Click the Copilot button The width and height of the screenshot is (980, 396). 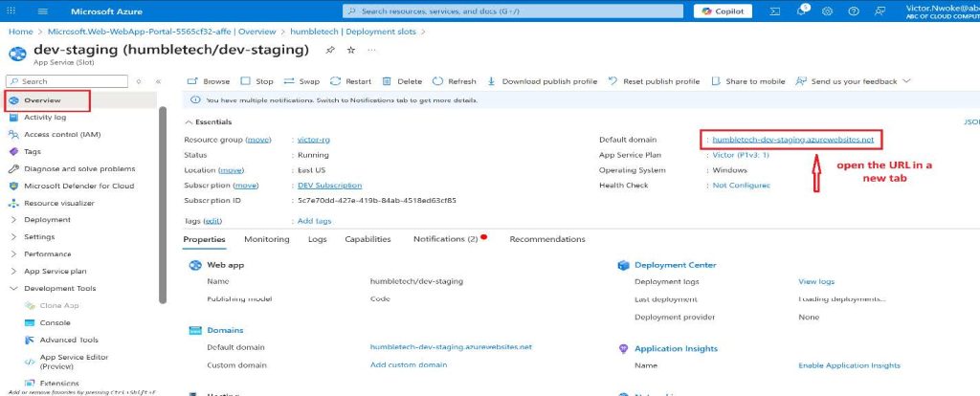(x=723, y=11)
